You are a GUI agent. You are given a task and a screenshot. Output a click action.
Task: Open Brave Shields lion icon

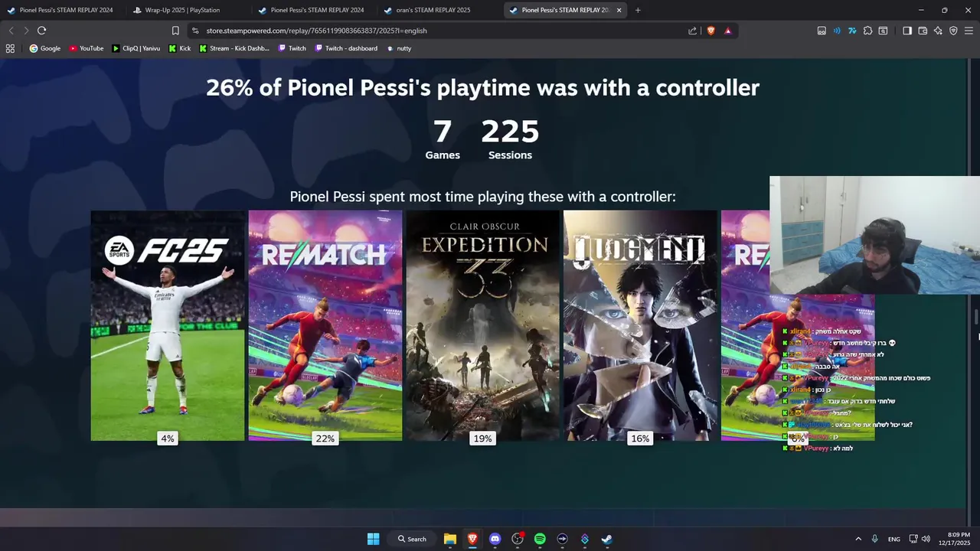coord(710,31)
